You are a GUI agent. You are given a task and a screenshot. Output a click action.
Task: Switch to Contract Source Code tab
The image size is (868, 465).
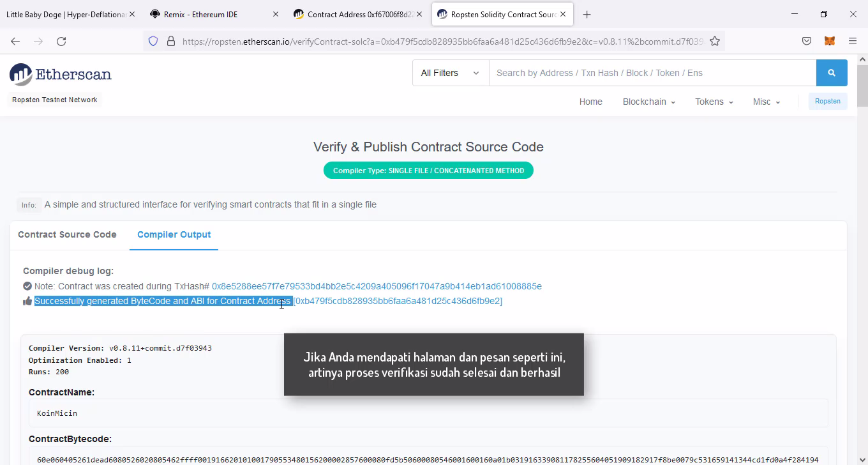[67, 234]
